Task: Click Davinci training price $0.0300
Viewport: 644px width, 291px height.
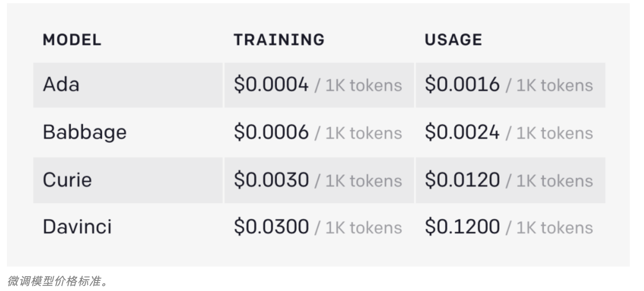Action: [271, 227]
